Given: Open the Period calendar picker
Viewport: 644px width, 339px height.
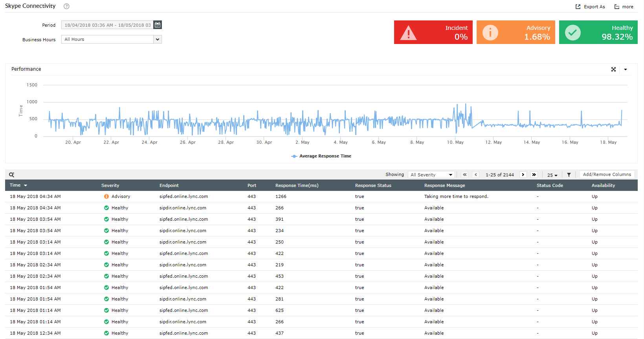Looking at the screenshot, I should tap(158, 25).
